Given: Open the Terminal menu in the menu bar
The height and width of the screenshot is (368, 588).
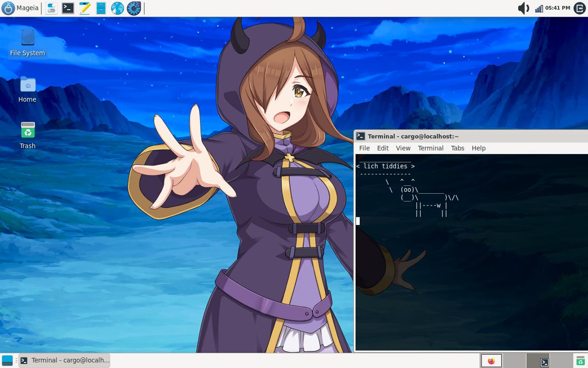Looking at the screenshot, I should 430,148.
